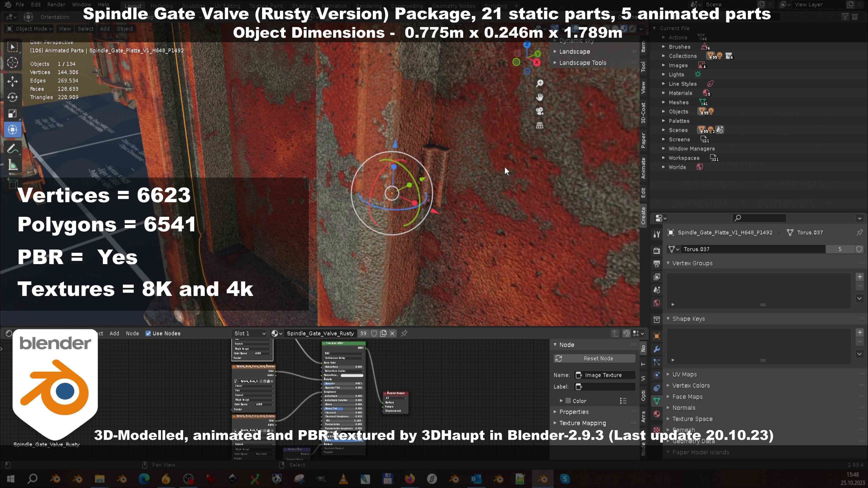The width and height of the screenshot is (868, 488).
Task: Switch perspective/orthographic grid icon
Action: 540,125
